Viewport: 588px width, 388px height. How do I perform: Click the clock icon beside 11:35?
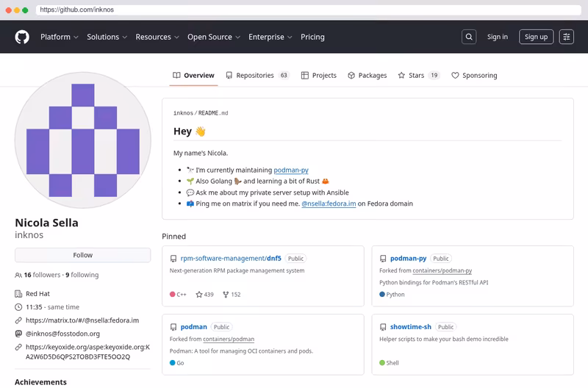[x=18, y=307]
